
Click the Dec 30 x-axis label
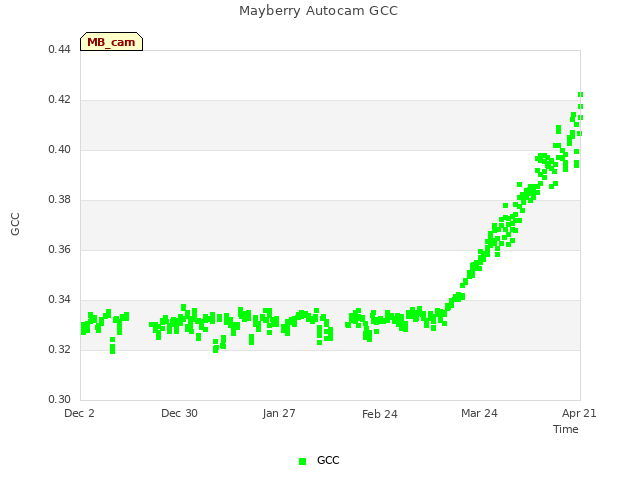[179, 413]
